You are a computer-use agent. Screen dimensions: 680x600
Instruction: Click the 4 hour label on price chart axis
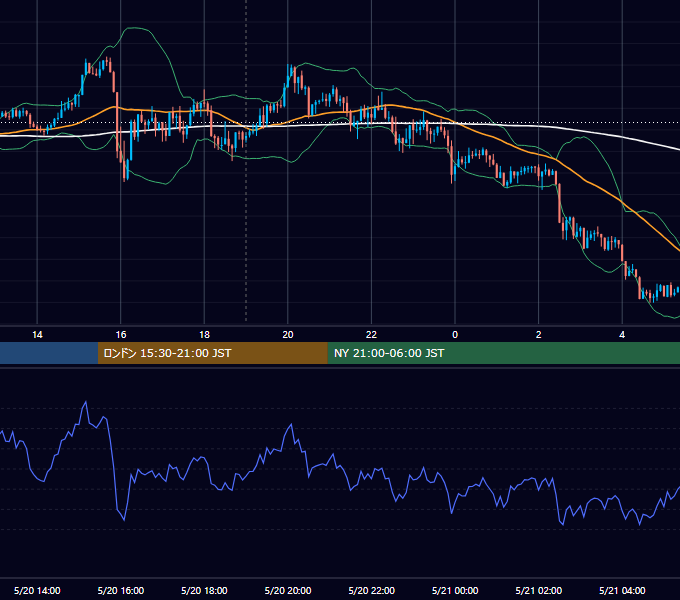click(x=622, y=335)
